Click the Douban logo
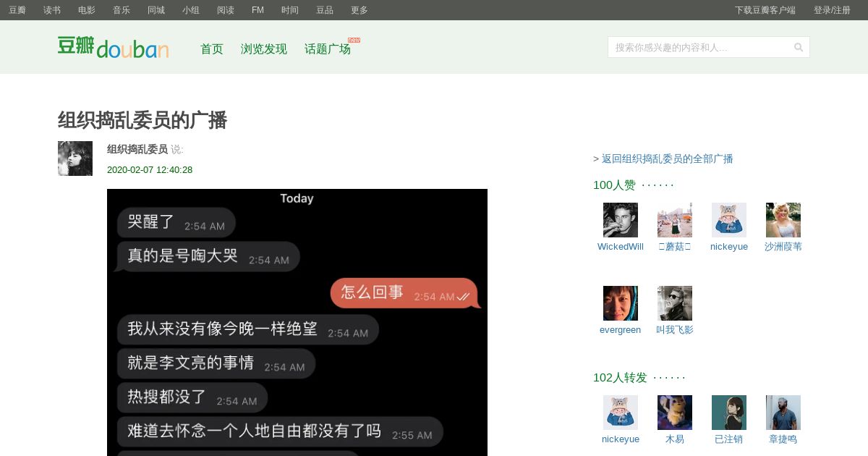868x456 pixels. point(114,47)
